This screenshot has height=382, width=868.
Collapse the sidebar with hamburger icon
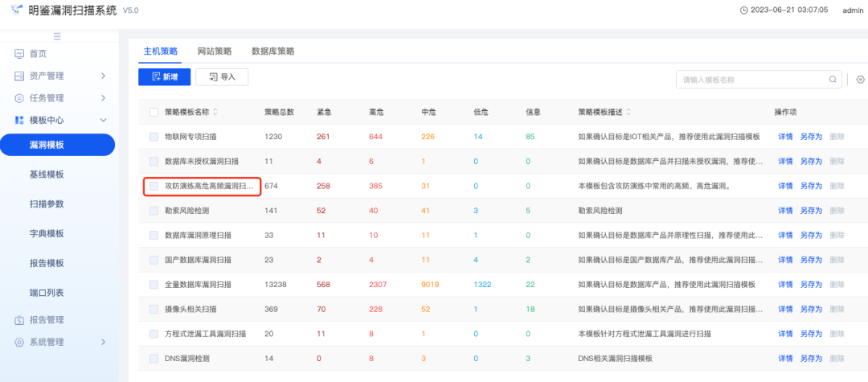coord(57,36)
